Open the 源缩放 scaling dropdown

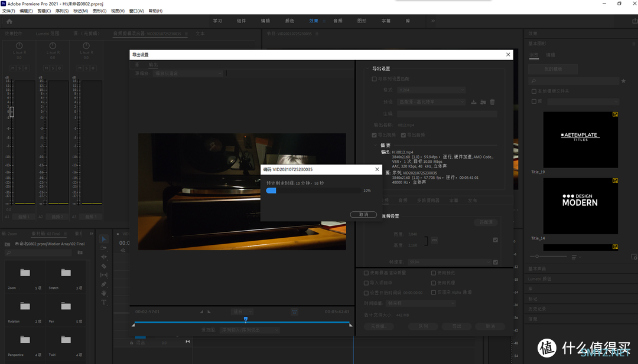pos(188,74)
